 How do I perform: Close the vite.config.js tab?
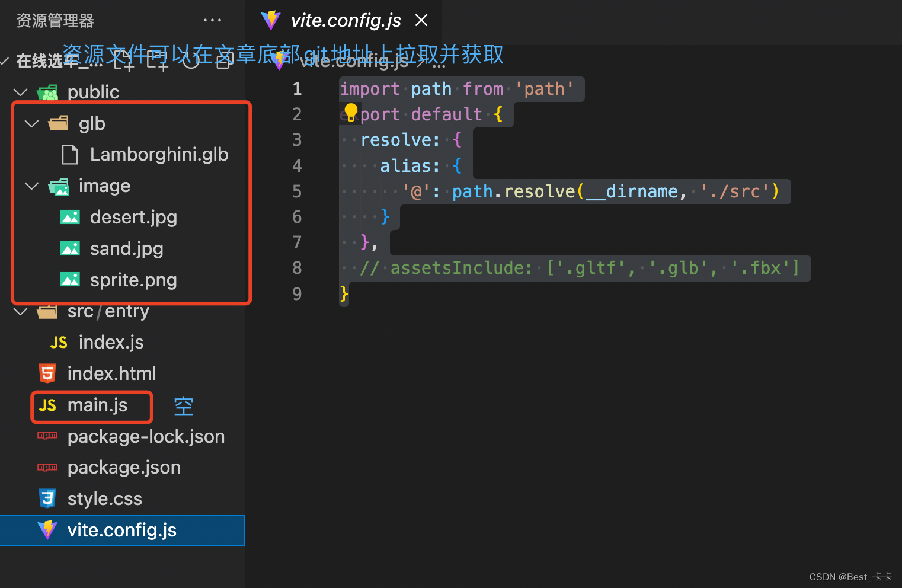[421, 20]
